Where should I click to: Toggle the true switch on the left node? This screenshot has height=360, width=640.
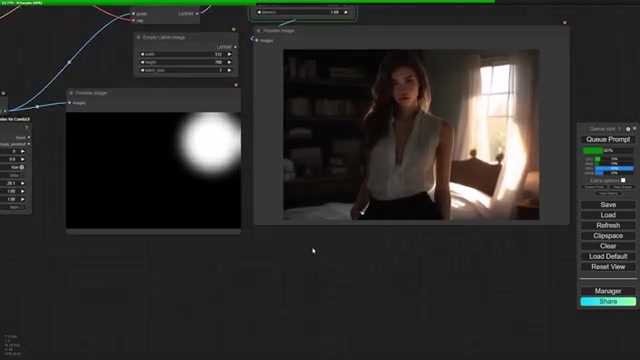[22, 167]
